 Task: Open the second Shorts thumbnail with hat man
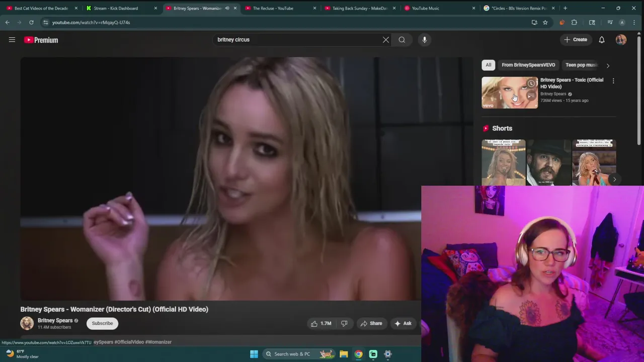[549, 162]
